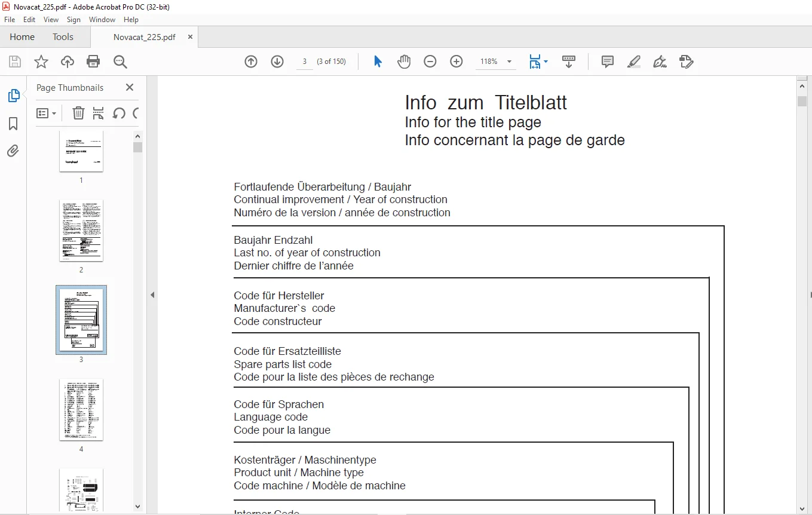Close the Page Thumbnails panel

[130, 87]
